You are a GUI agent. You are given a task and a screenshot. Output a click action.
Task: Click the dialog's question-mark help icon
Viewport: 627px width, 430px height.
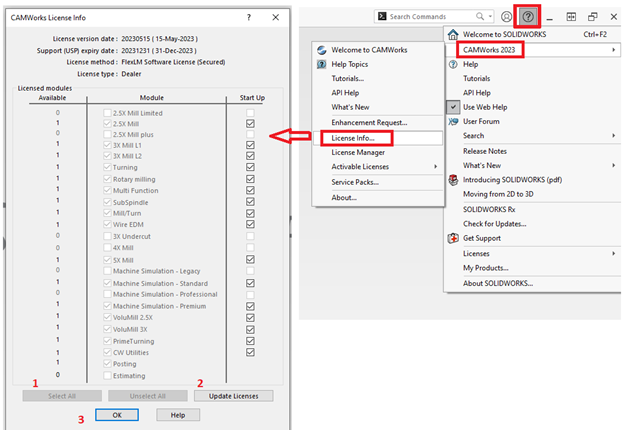click(x=249, y=18)
